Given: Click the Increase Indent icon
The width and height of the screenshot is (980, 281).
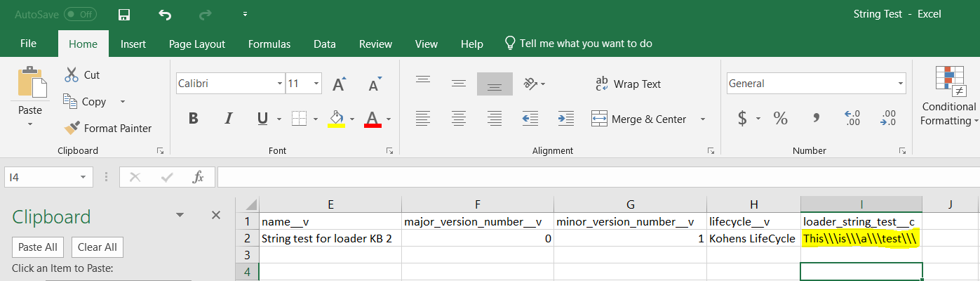Looking at the screenshot, I should (565, 118).
